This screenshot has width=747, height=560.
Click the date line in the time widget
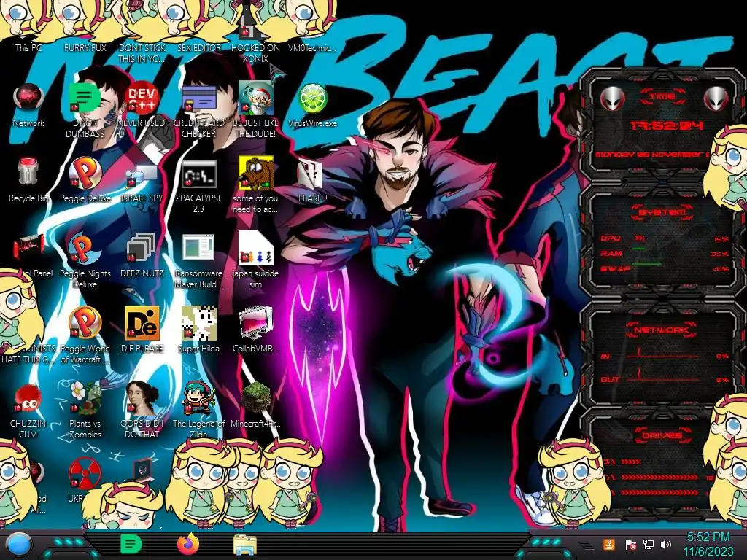click(654, 155)
